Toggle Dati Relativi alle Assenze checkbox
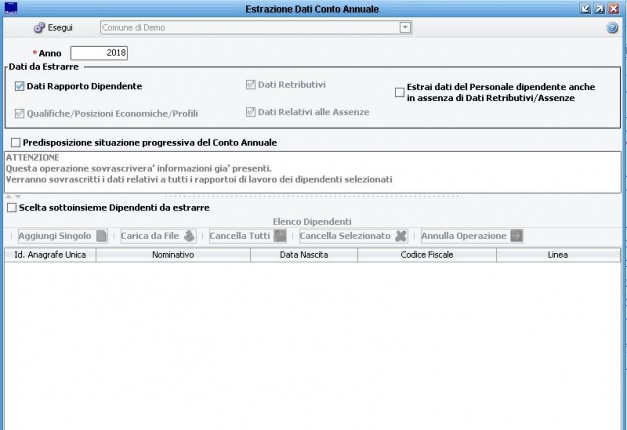The image size is (627, 430). 251,112
